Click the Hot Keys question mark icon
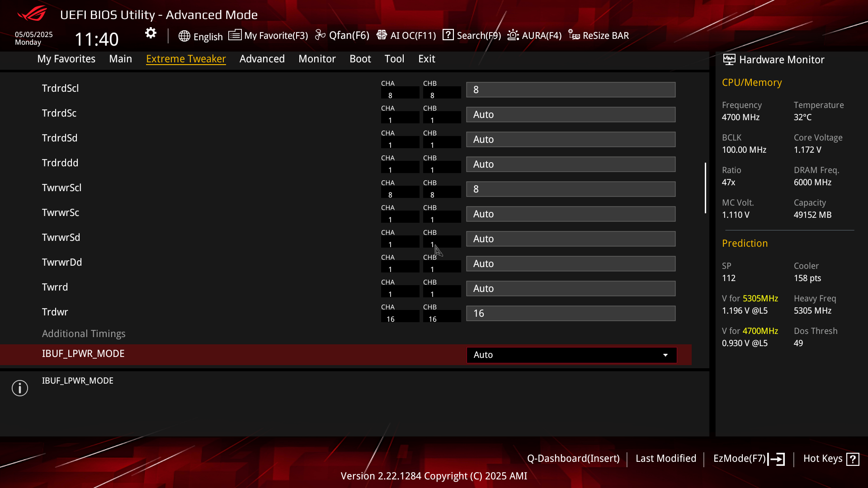 click(x=853, y=459)
